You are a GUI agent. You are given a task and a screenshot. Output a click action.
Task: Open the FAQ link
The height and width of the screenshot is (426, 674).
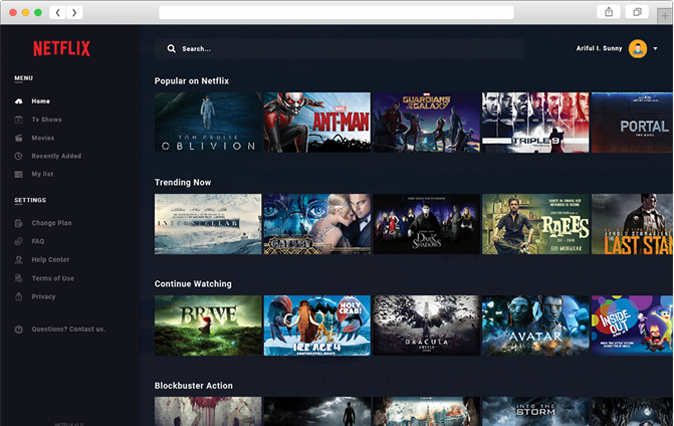(38, 241)
